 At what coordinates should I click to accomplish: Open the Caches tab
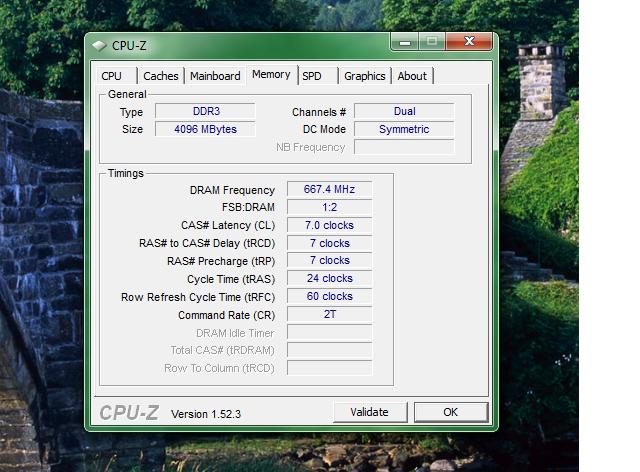click(161, 76)
